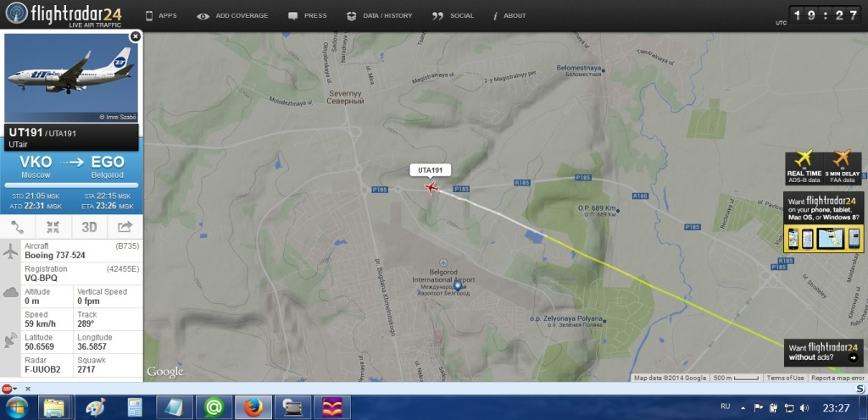This screenshot has height=420, width=868.
Task: Click the VQ-BPQ registration value
Action: pos(41,278)
